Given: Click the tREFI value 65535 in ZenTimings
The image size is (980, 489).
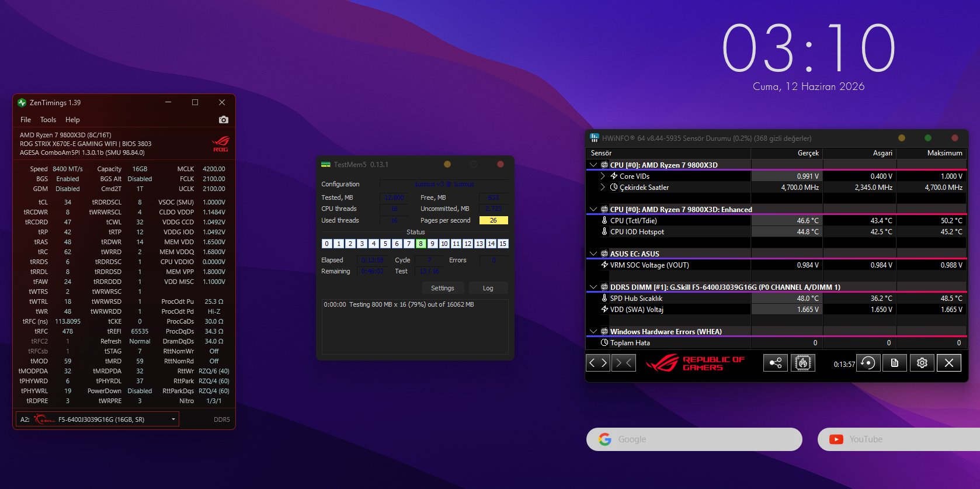Looking at the screenshot, I should [140, 331].
